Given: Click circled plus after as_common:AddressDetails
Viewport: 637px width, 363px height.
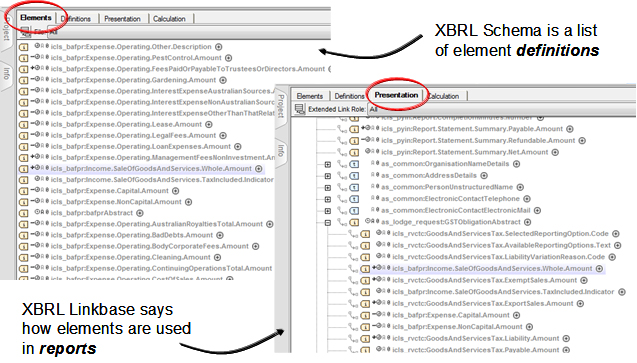Looking at the screenshot, I should tap(484, 176).
